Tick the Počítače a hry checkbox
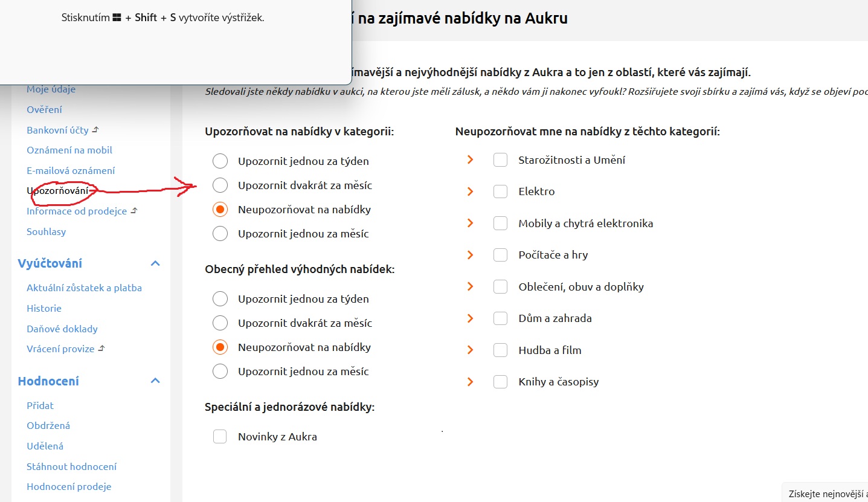 pos(500,255)
